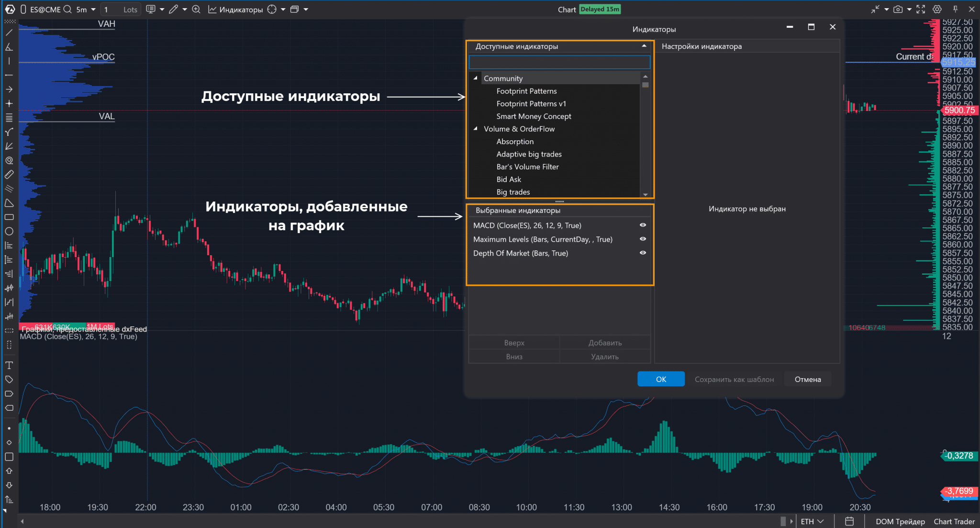This screenshot has height=528, width=980.
Task: Take a chart screenshot with camera icon
Action: (898, 10)
